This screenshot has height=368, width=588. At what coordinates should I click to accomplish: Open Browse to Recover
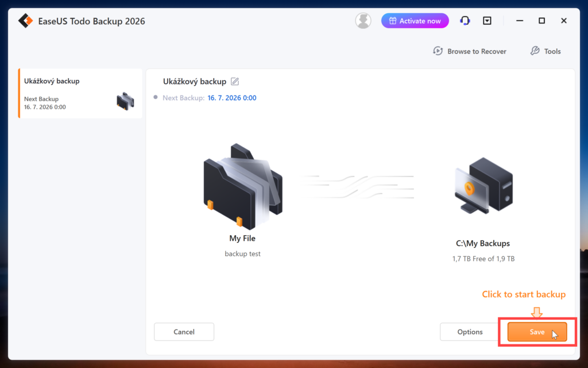[x=470, y=51]
